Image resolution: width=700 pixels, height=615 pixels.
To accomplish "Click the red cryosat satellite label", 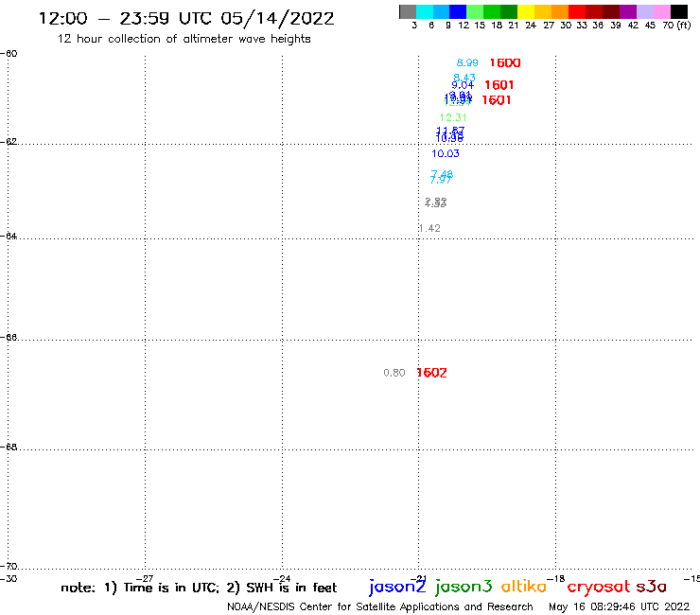I will click(x=599, y=587).
